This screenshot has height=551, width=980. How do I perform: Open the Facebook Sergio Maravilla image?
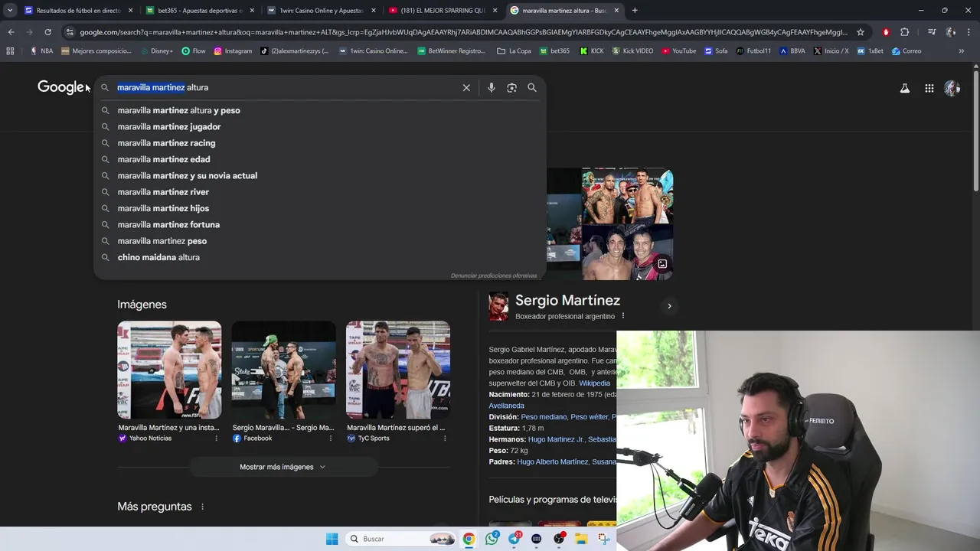(x=283, y=370)
